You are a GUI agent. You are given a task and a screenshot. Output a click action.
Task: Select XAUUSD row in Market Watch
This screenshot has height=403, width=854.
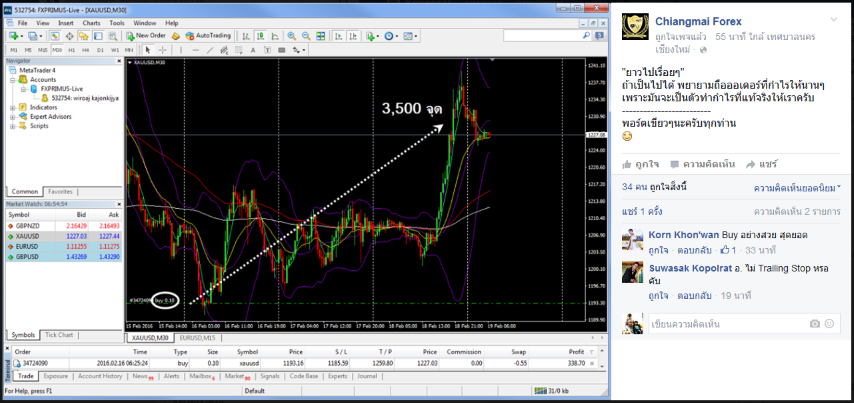(64, 236)
